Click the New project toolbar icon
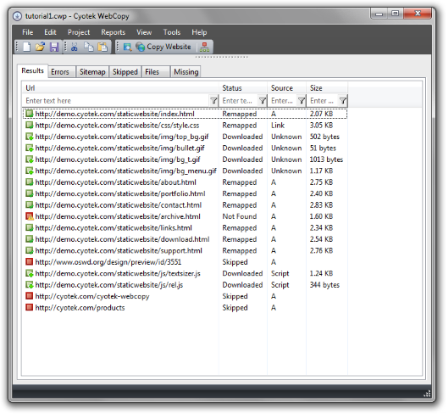This screenshot has width=446, height=414. tap(27, 47)
